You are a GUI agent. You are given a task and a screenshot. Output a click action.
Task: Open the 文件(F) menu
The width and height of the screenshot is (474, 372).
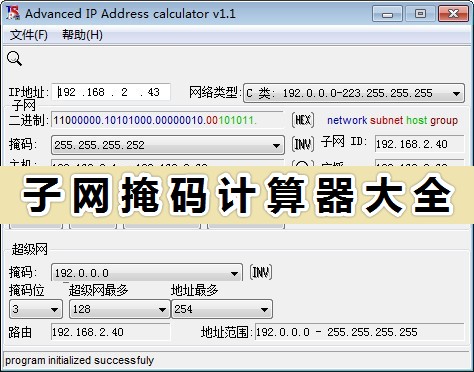28,35
